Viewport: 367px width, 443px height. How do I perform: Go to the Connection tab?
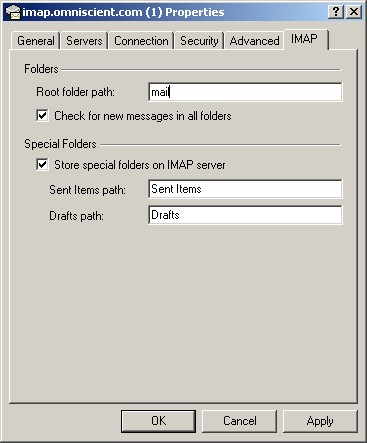pos(141,41)
